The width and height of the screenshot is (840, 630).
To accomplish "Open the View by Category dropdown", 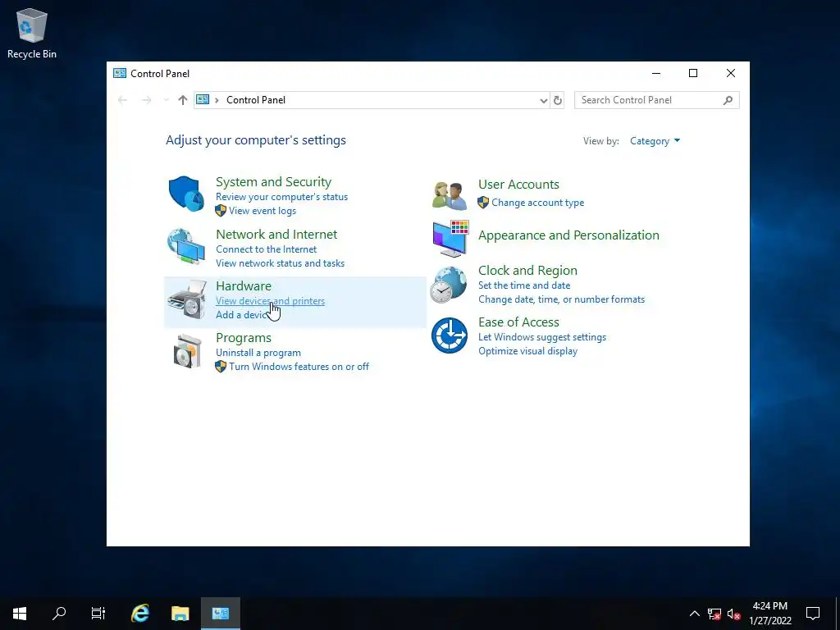I will (655, 141).
